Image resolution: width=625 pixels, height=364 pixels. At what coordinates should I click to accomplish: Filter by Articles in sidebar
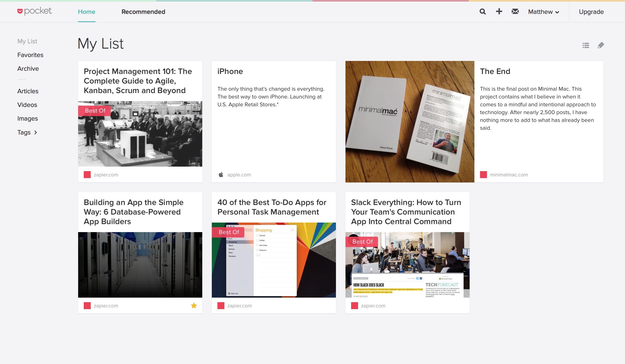click(28, 91)
